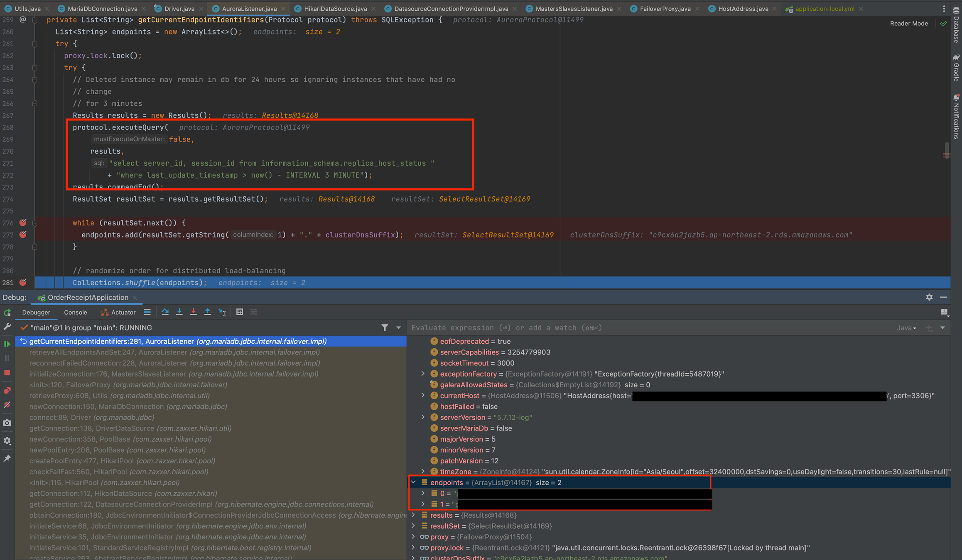Viewport: 962px width, 560px height.
Task: Click the editor vertical scrollbar thumb
Action: (x=947, y=150)
